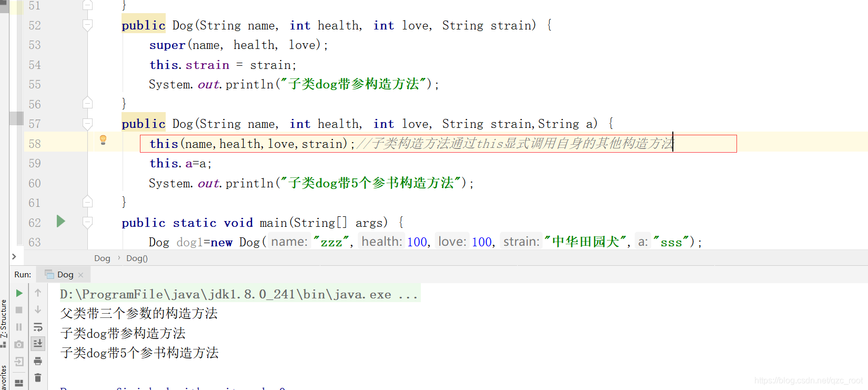Print console output with the printer icon
This screenshot has height=390, width=868.
(x=38, y=361)
